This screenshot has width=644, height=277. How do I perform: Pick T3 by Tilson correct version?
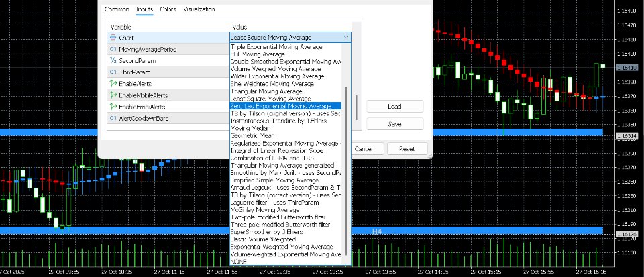coord(286,195)
